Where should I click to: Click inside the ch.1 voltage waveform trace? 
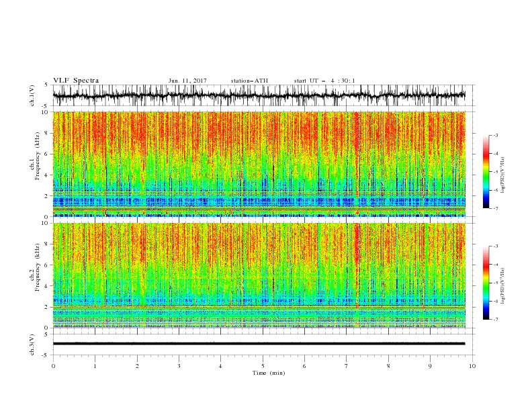259,95
